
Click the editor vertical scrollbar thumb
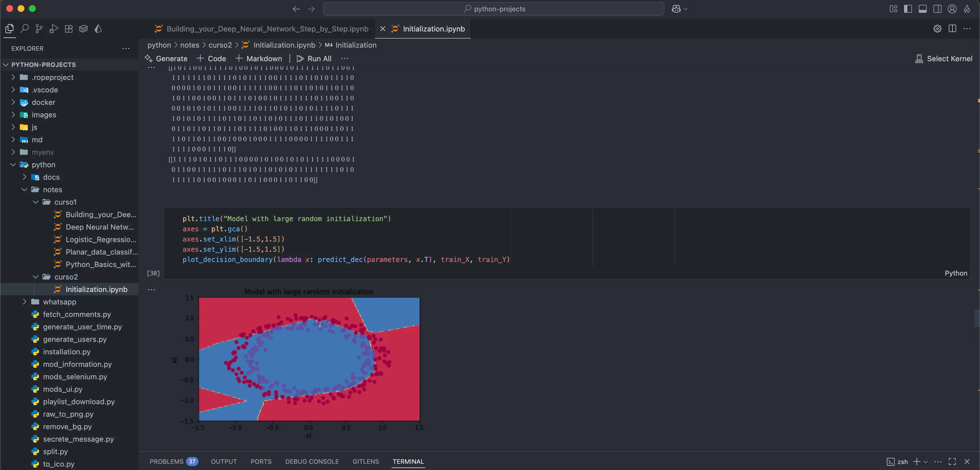pyautogui.click(x=977, y=318)
